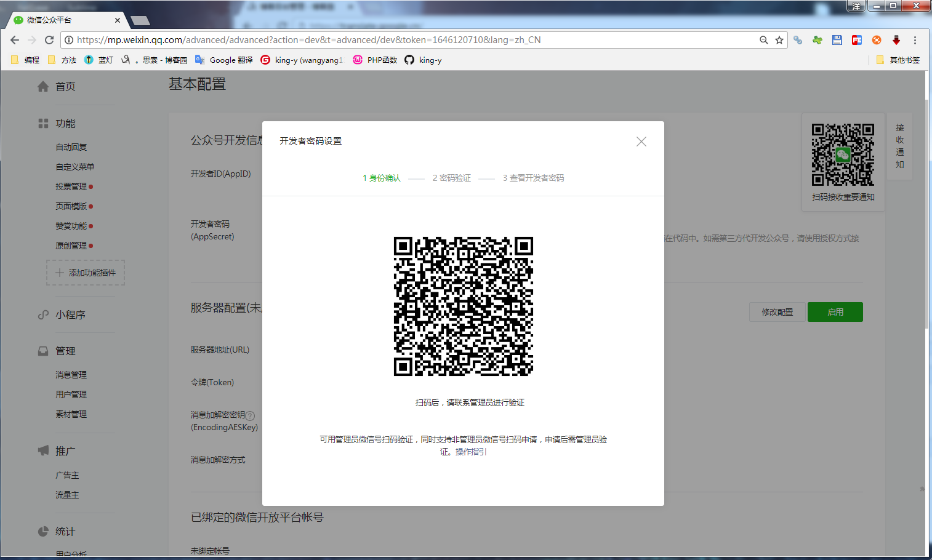Click the home icon beside 首页
The height and width of the screenshot is (560, 932).
(x=43, y=86)
